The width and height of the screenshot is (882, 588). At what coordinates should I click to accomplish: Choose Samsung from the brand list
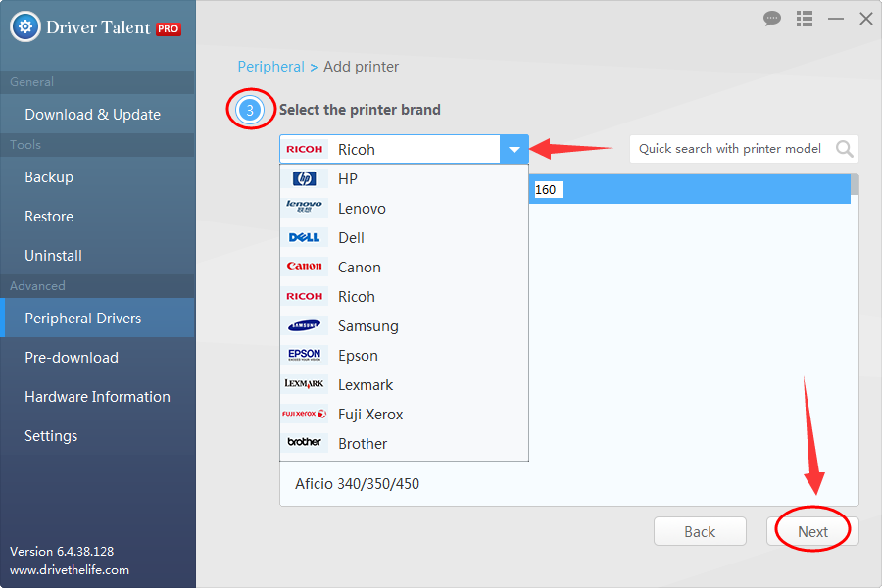pos(404,325)
